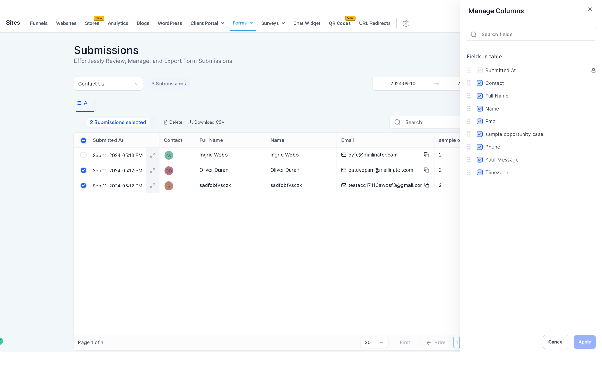The image size is (602, 365).
Task: Uncheck the Contact column checkbox
Action: pyautogui.click(x=480, y=83)
